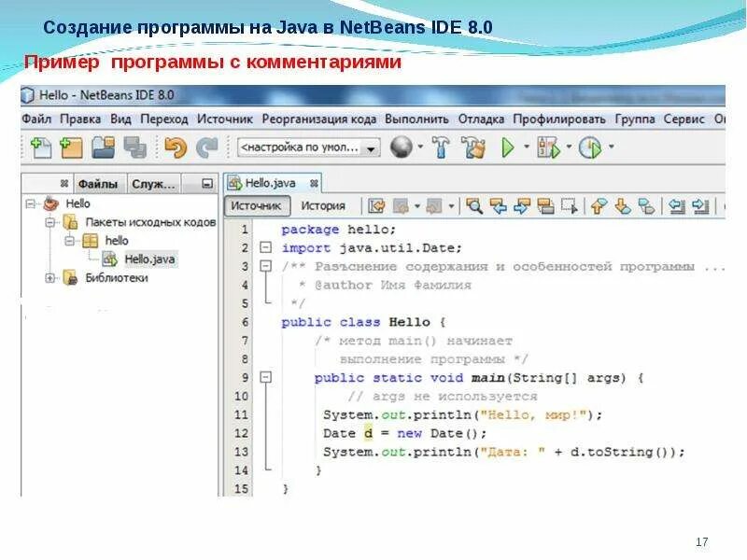Toggle Highlight Search icon in editor toolbar

coord(545,206)
